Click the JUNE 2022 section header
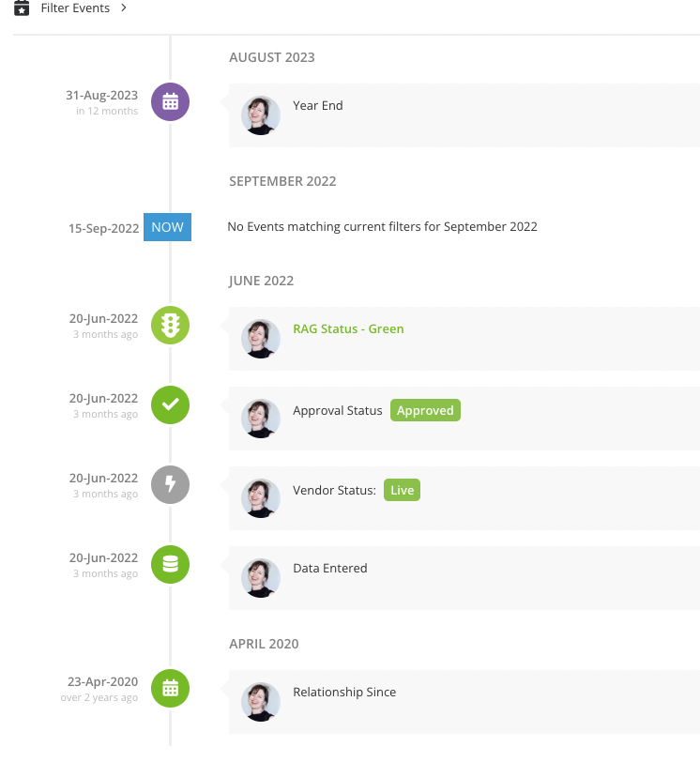The image size is (700, 762). click(x=261, y=280)
